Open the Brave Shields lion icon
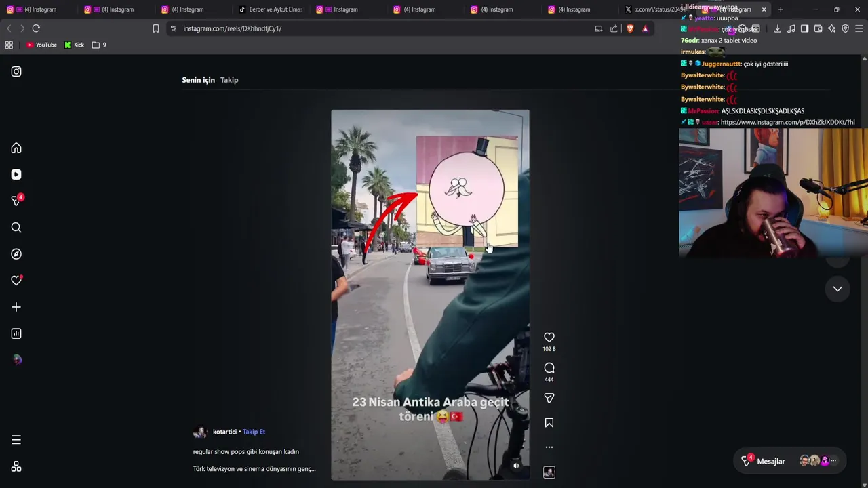This screenshot has height=488, width=868. point(630,28)
